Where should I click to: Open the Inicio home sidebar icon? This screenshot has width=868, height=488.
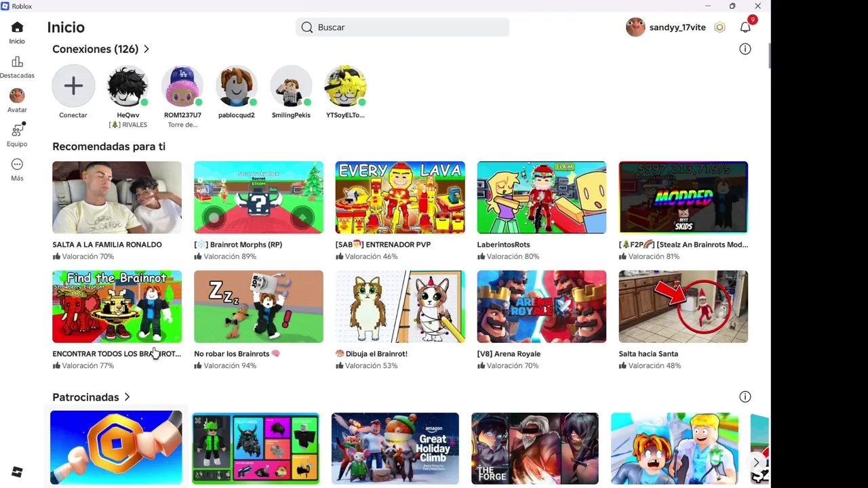coord(17,27)
